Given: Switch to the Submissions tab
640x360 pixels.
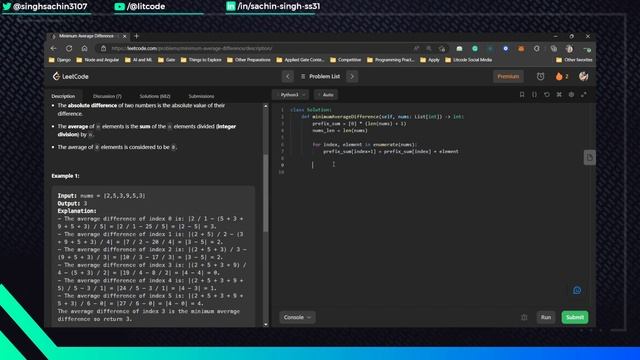Looking at the screenshot, I should (201, 96).
